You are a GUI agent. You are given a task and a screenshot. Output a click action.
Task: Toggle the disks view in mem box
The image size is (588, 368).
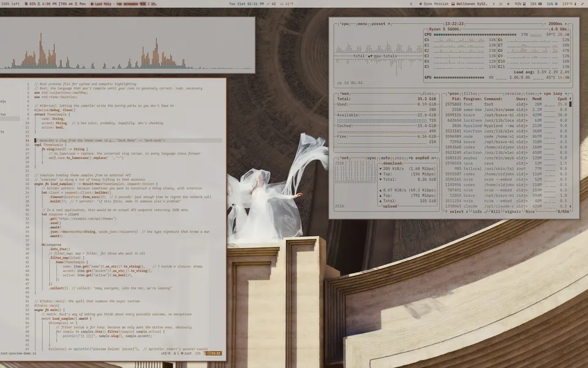coord(428,93)
